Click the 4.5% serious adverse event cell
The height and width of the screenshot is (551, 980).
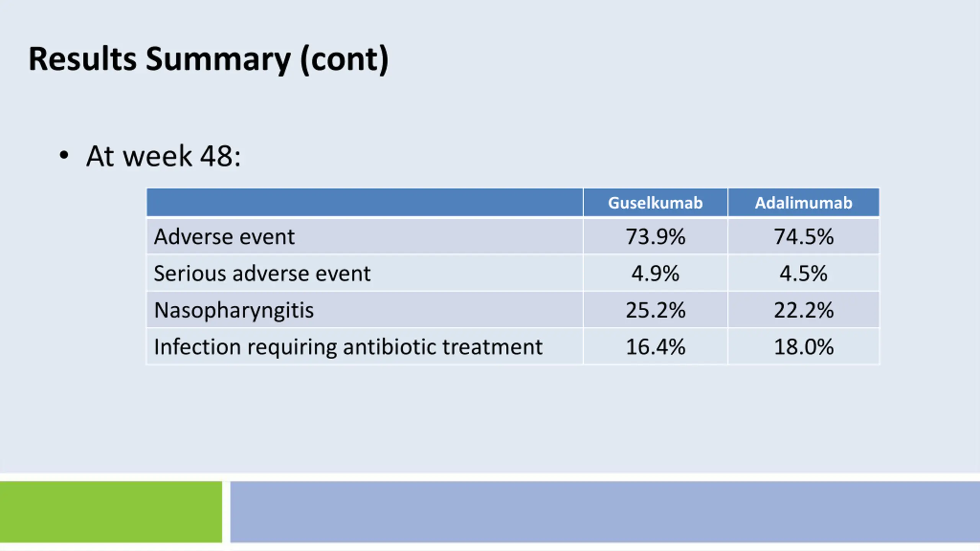click(x=804, y=273)
